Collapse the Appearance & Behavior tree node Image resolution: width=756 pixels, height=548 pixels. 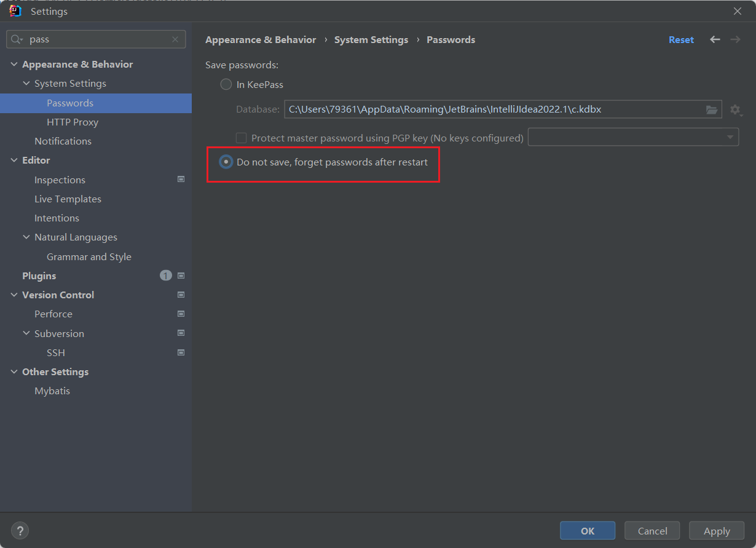(14, 64)
